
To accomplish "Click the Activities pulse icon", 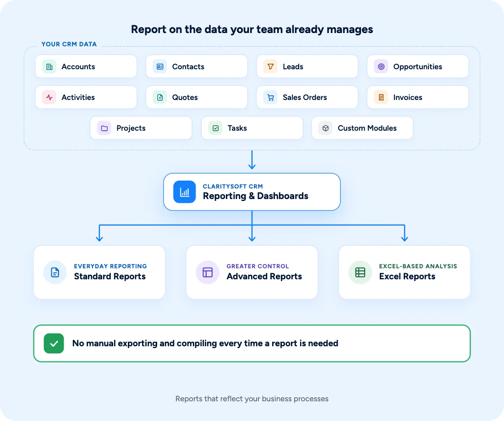I will point(49,97).
